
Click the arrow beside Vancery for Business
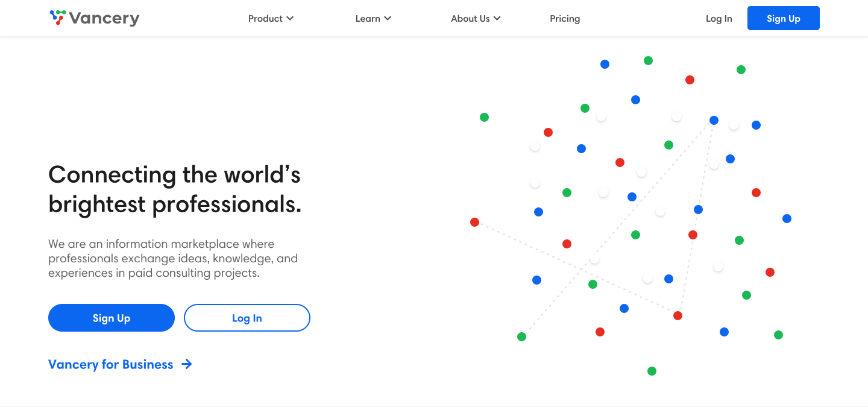[187, 364]
